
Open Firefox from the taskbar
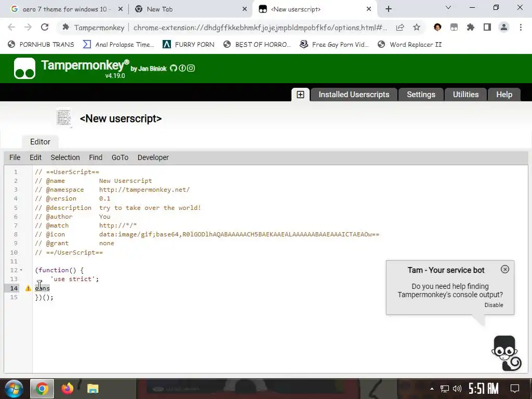pyautogui.click(x=68, y=389)
